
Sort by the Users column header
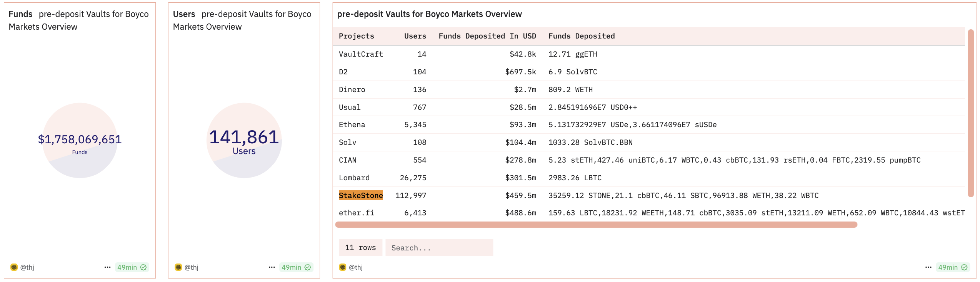(415, 36)
